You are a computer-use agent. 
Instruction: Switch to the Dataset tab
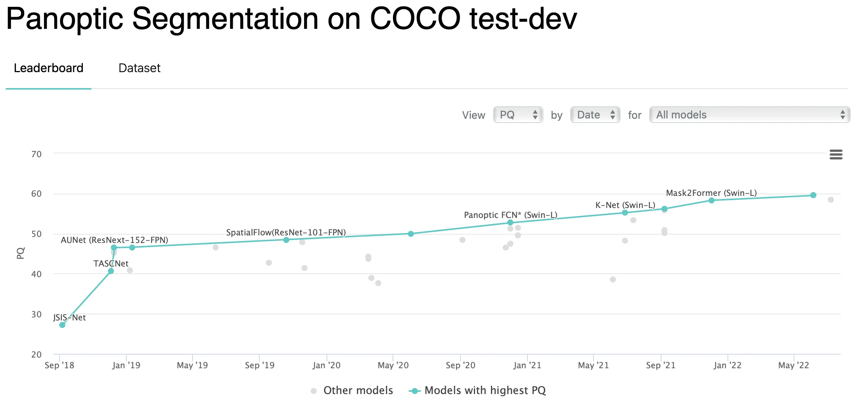click(x=139, y=68)
